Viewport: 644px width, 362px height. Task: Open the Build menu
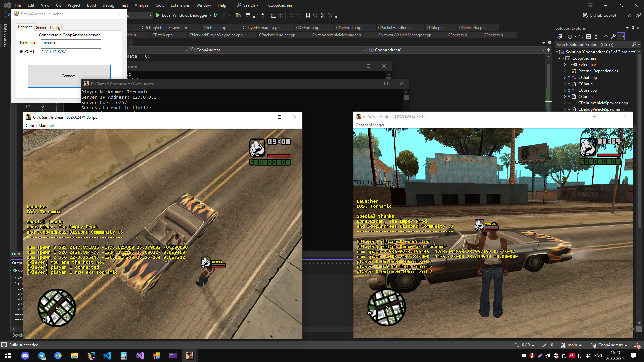(x=91, y=5)
